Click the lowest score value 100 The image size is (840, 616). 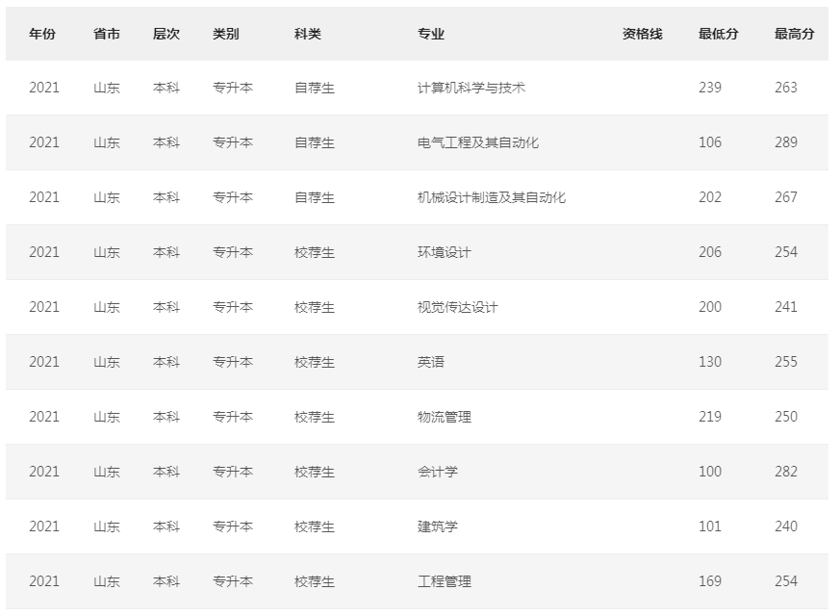[710, 472]
